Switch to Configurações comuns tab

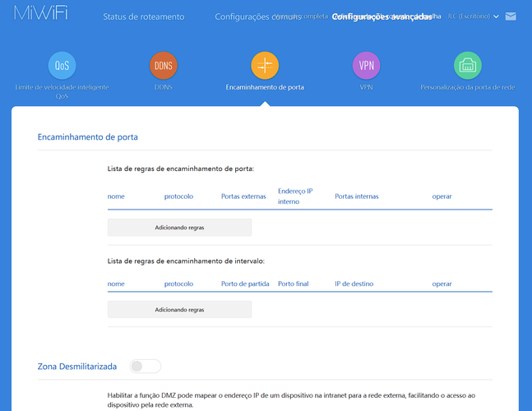point(258,16)
